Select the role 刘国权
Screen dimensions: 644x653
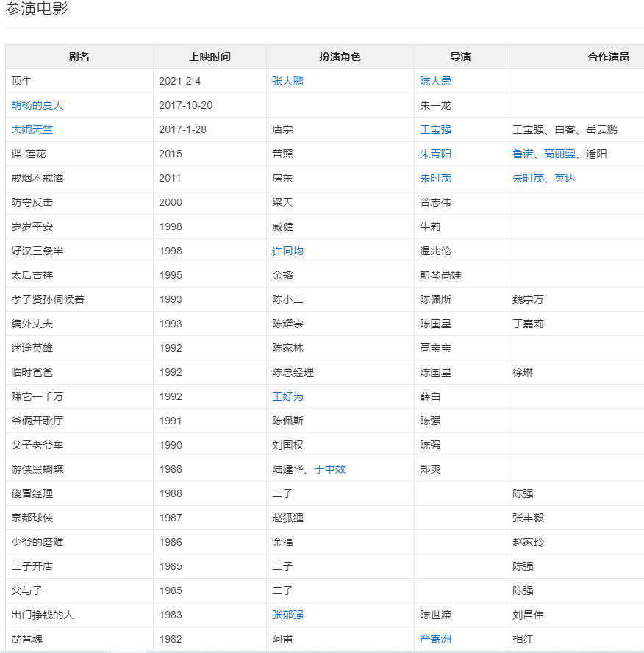287,445
